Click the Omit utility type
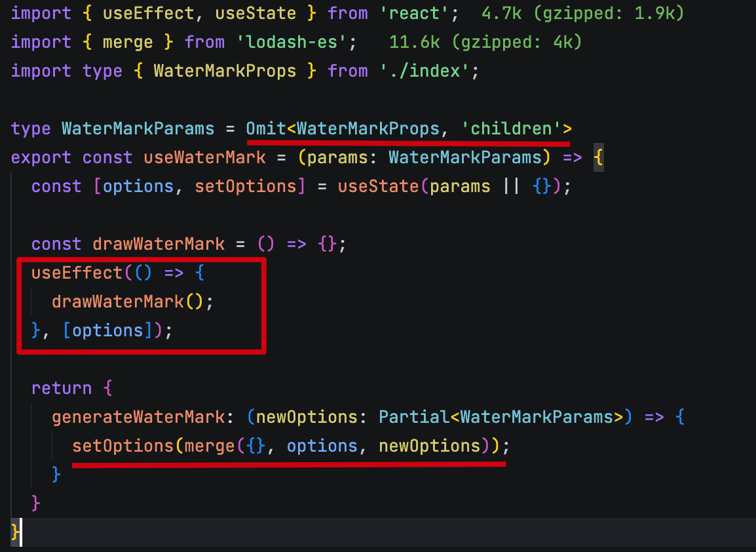 [265, 128]
